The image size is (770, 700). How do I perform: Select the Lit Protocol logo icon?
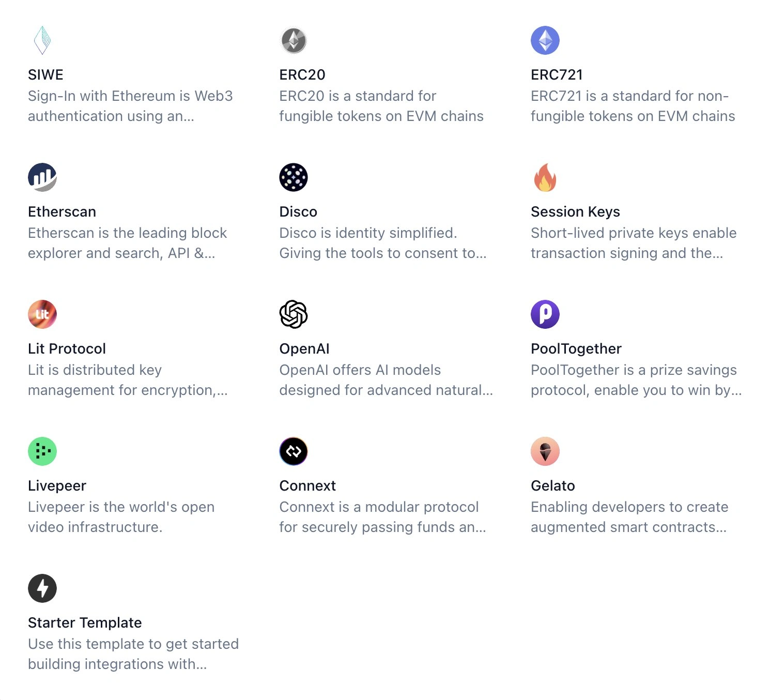point(42,314)
